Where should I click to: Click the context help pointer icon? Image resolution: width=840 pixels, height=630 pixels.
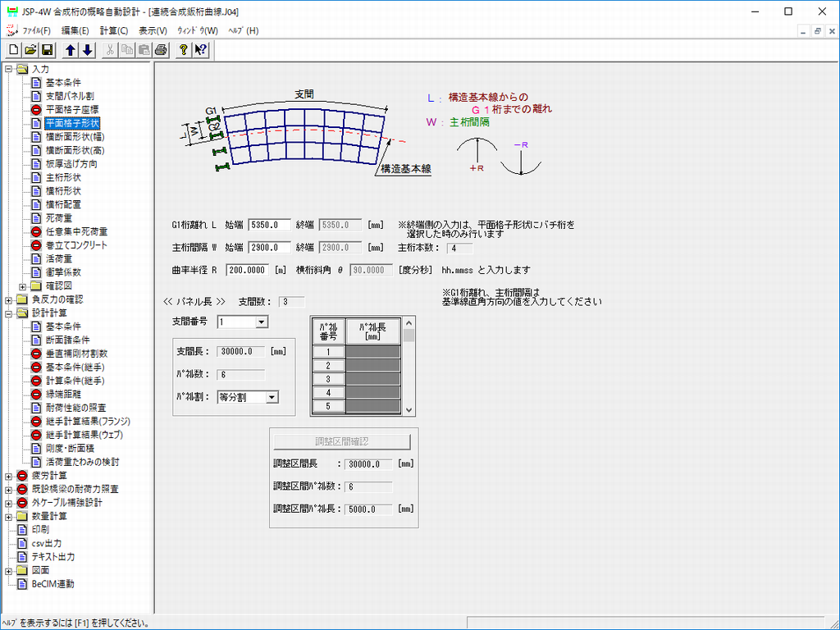click(x=201, y=50)
